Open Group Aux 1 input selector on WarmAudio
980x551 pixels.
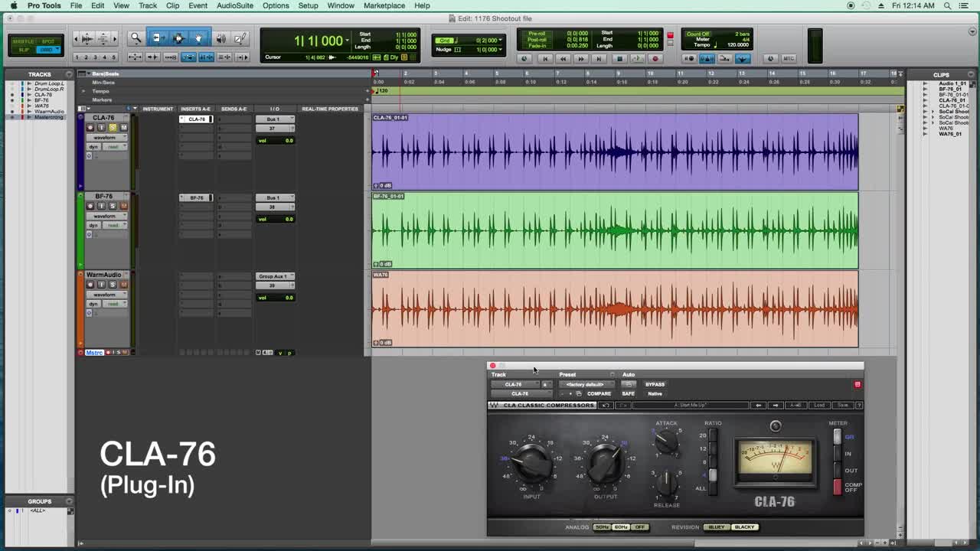[275, 276]
